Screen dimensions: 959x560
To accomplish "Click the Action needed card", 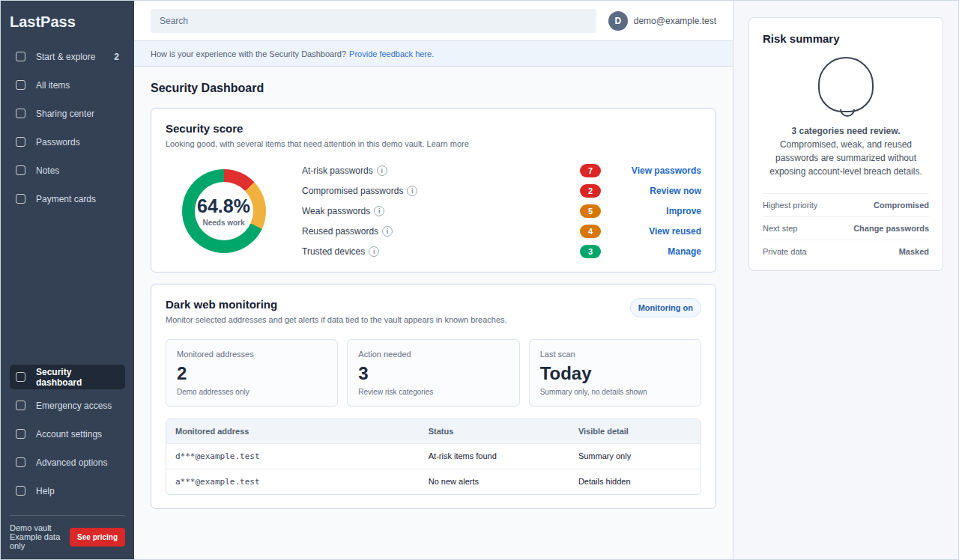I will coord(433,373).
